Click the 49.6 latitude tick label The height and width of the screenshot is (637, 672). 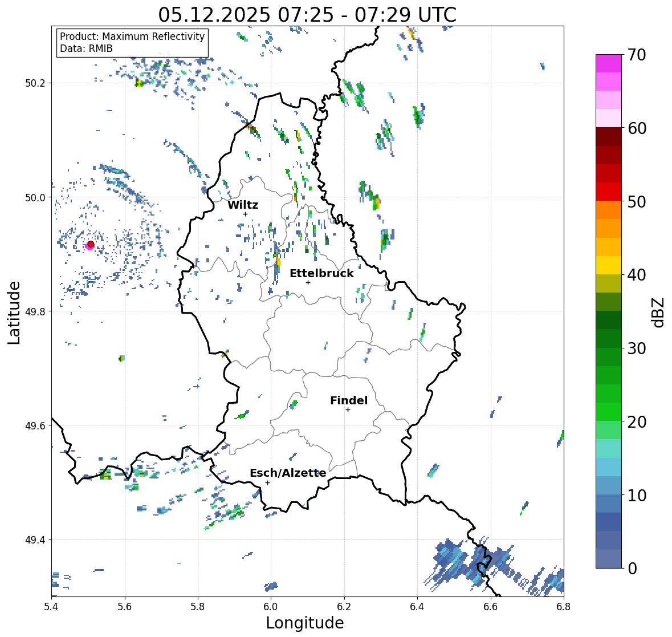[x=35, y=425]
